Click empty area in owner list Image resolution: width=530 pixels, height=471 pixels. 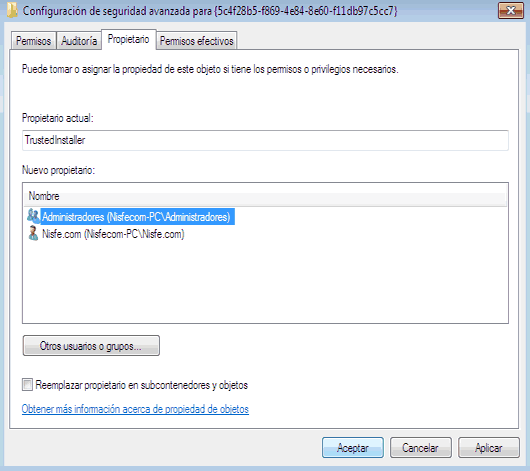pos(265,282)
